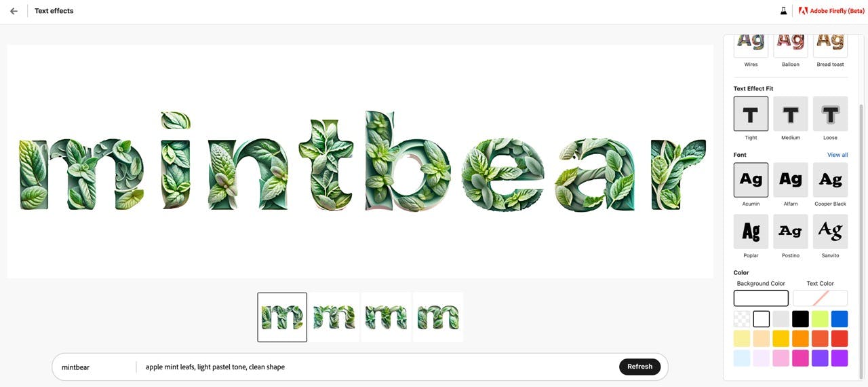Open the beta flask icon in header

coord(783,11)
